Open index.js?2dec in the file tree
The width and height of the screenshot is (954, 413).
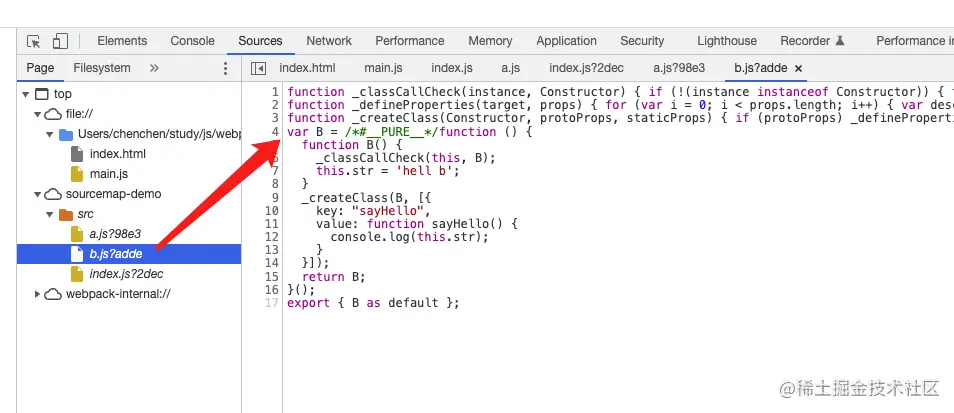click(x=129, y=274)
